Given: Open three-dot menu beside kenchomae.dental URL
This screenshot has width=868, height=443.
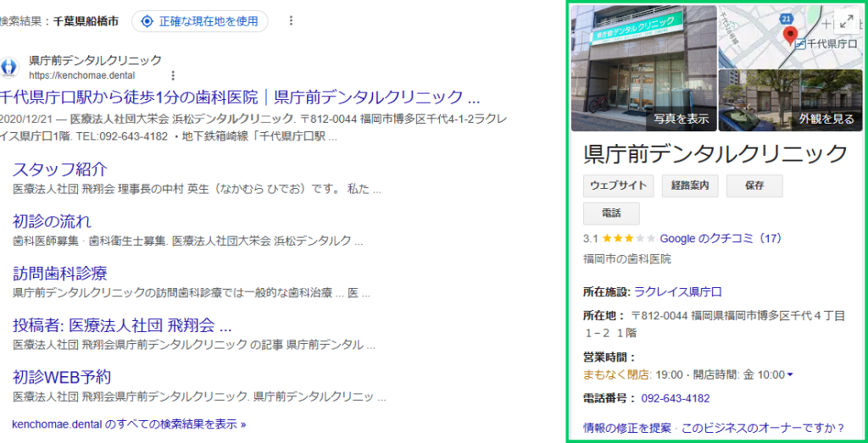Looking at the screenshot, I should pyautogui.click(x=174, y=75).
